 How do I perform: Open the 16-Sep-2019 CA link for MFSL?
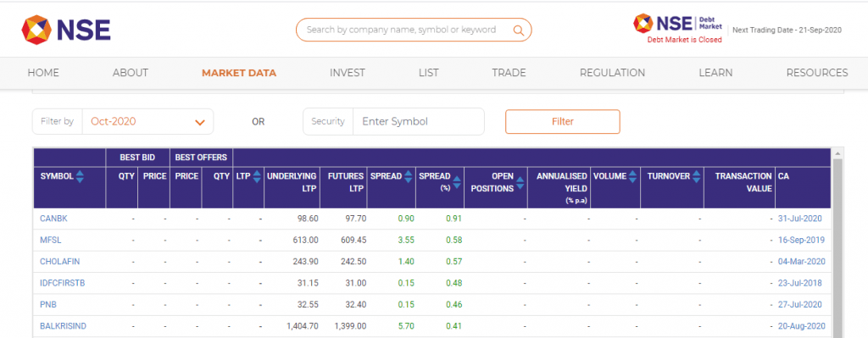[x=801, y=240]
